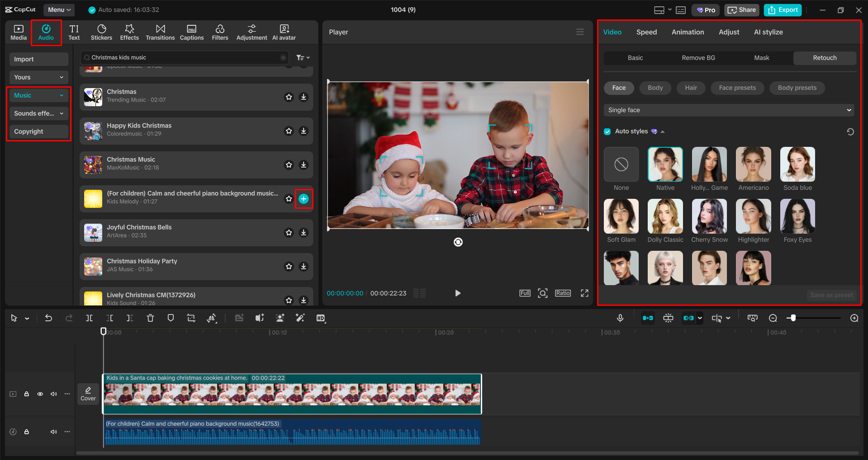
Task: Split the clip at the playhead
Action: point(89,318)
